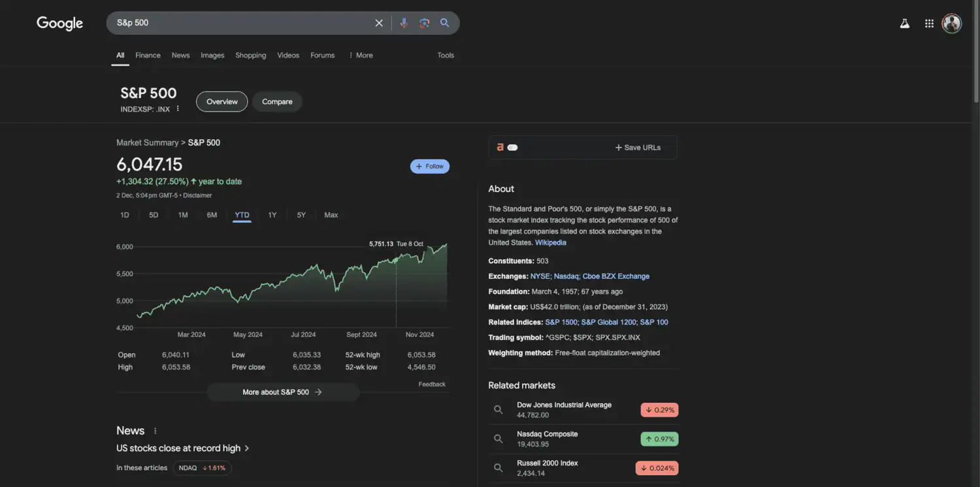Viewport: 980px width, 487px height.
Task: Open search Tools
Action: tap(446, 55)
